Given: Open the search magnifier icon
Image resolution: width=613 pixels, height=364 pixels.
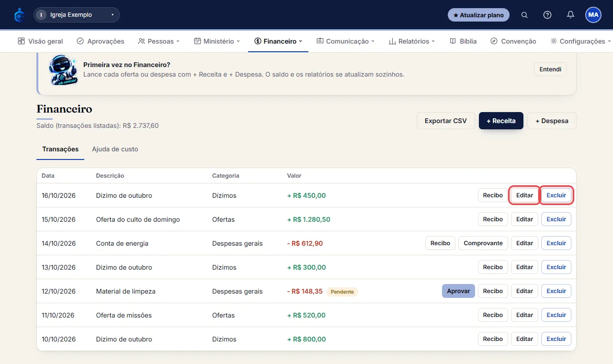Looking at the screenshot, I should 524,15.
